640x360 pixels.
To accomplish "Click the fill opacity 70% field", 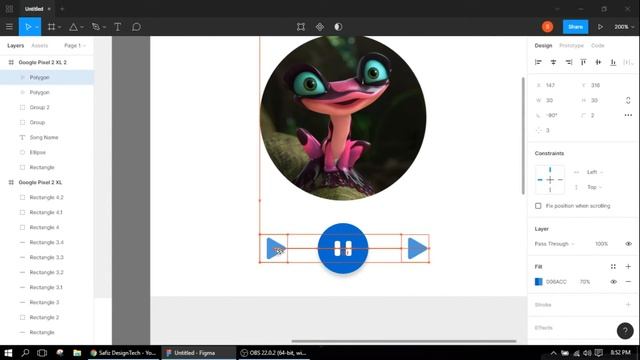I will coord(585,282).
